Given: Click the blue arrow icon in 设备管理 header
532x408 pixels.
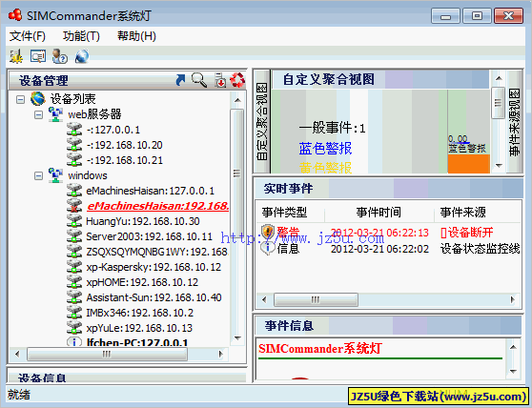Looking at the screenshot, I should pos(180,80).
